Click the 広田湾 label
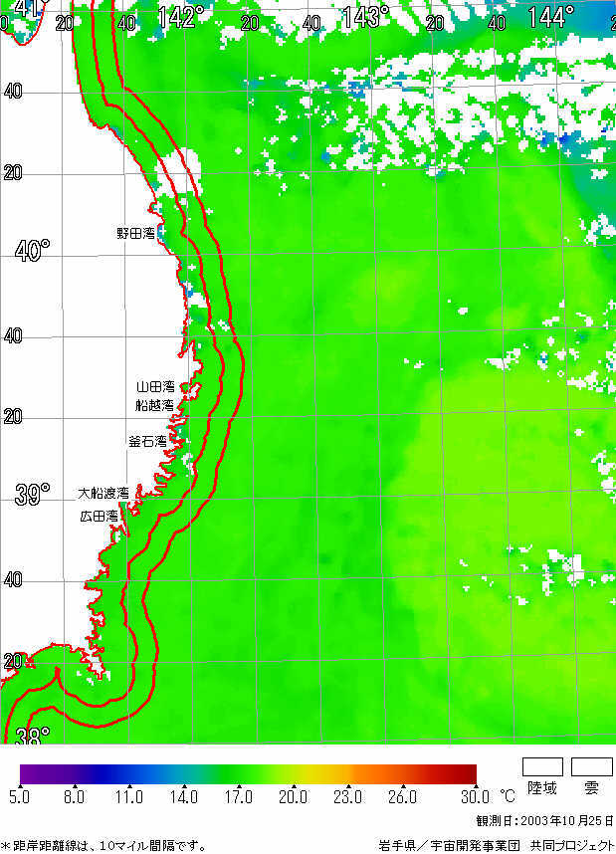 [x=100, y=516]
